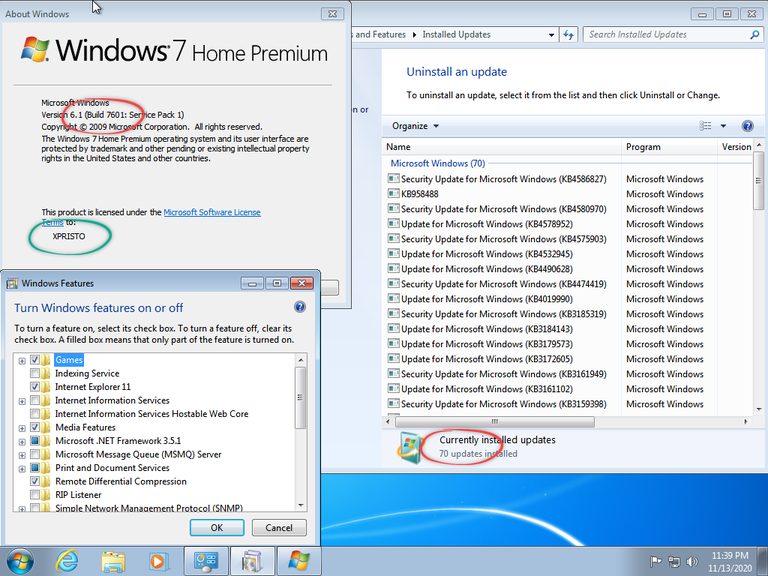Select the KB958488 update icon

tap(393, 193)
